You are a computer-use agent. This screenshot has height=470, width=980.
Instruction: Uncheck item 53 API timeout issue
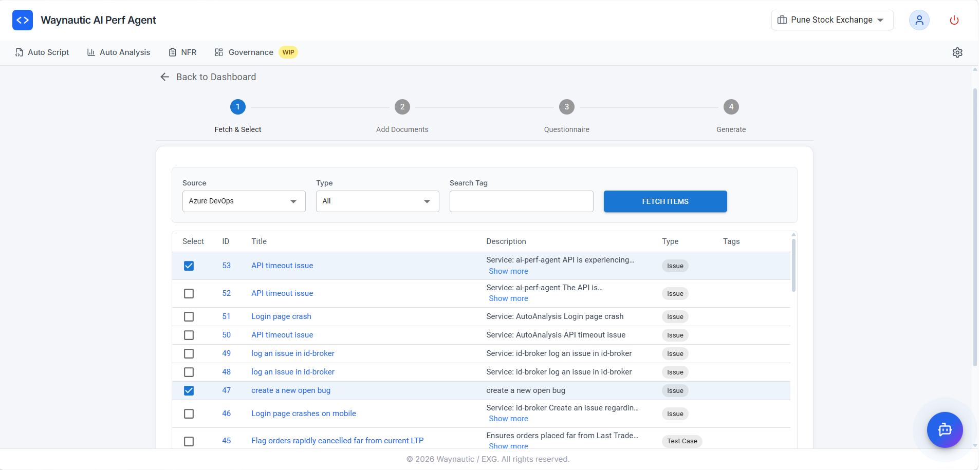[189, 266]
